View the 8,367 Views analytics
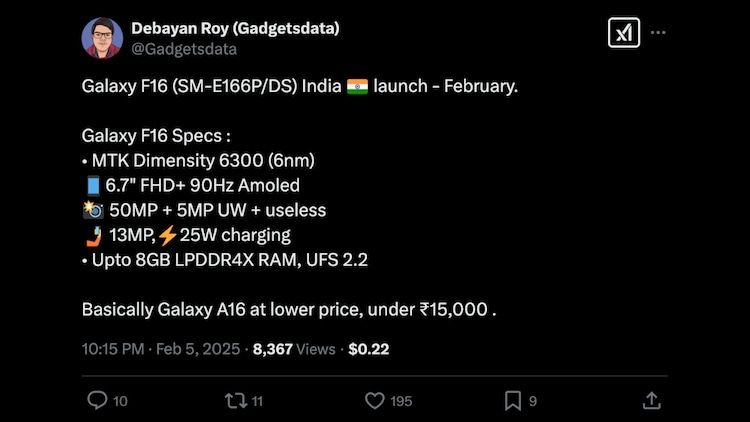 click(294, 349)
